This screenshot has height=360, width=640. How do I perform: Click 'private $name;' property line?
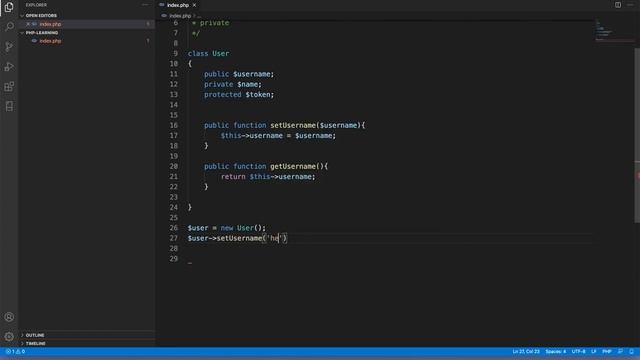click(x=233, y=84)
